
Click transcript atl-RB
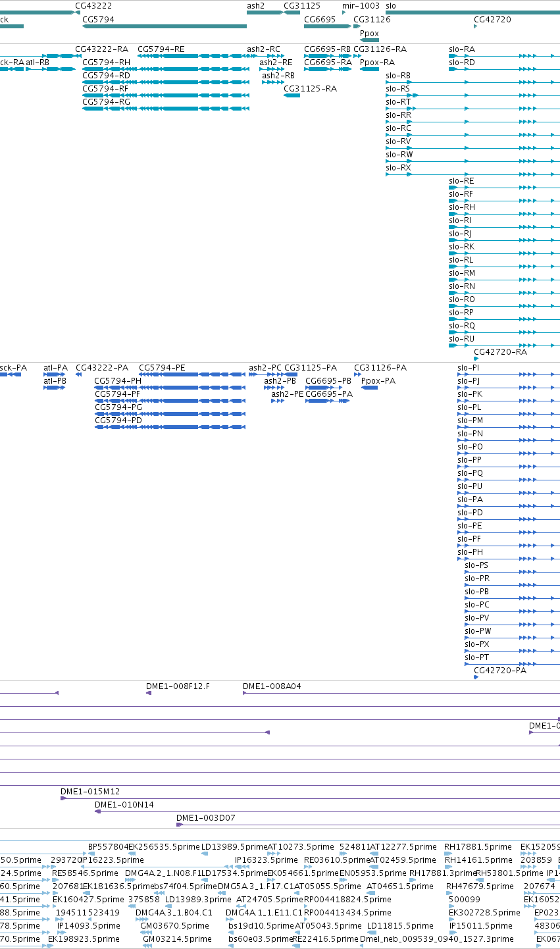click(x=38, y=63)
